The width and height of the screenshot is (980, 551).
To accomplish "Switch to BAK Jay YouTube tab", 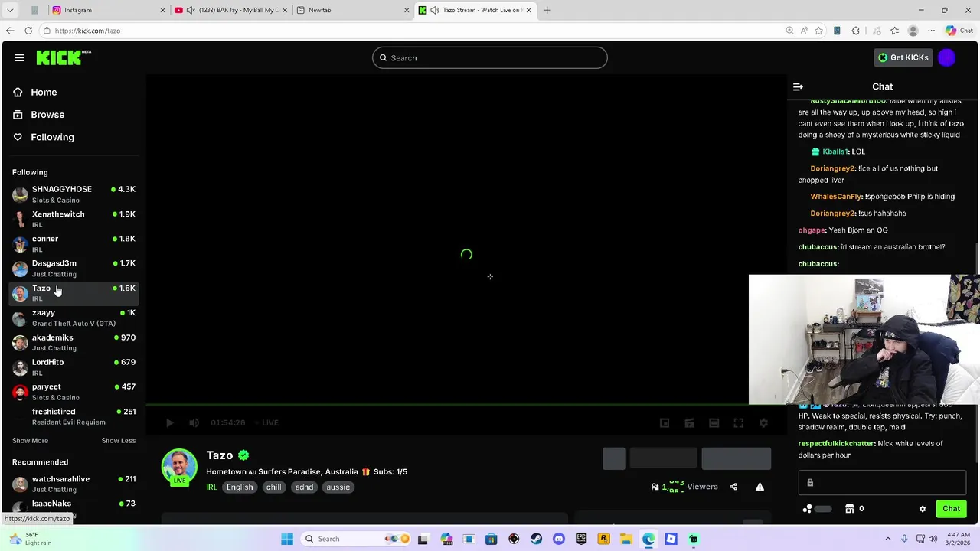I will point(231,10).
